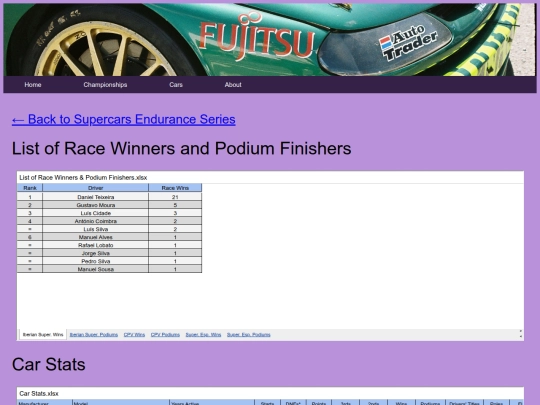Screen dimensions: 540x405
Task: Click the Race Wins column header
Action: pos(175,188)
